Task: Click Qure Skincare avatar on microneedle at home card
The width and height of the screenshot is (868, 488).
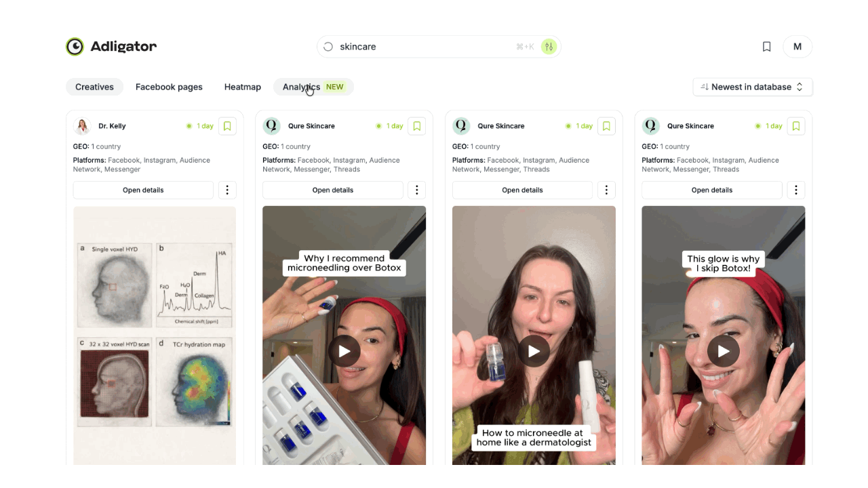Action: click(x=461, y=126)
